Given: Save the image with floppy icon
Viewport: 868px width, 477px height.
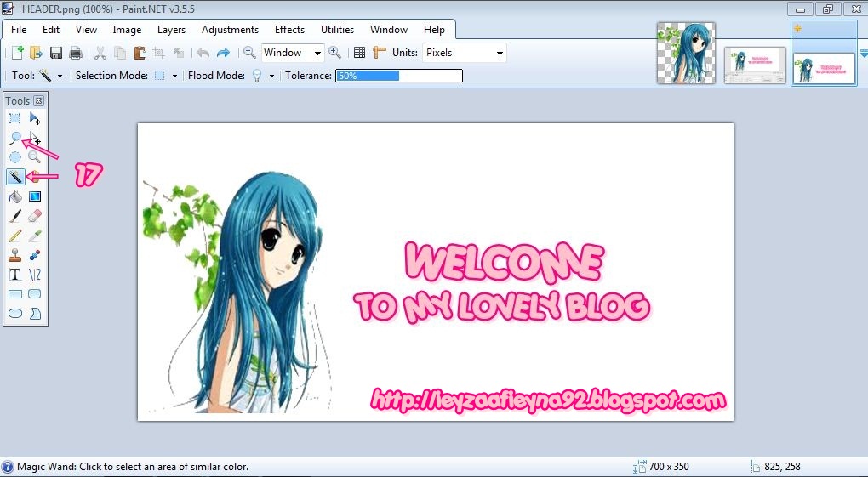Looking at the screenshot, I should (x=56, y=53).
